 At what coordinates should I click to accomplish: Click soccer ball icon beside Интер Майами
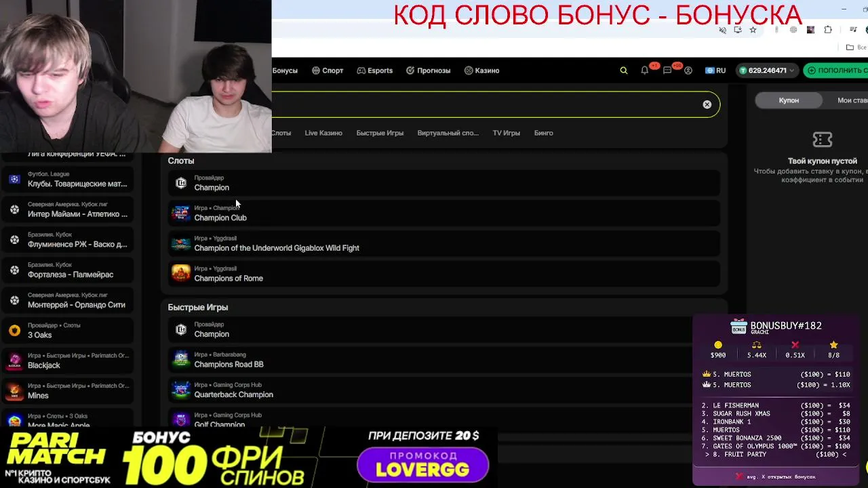[x=14, y=209]
